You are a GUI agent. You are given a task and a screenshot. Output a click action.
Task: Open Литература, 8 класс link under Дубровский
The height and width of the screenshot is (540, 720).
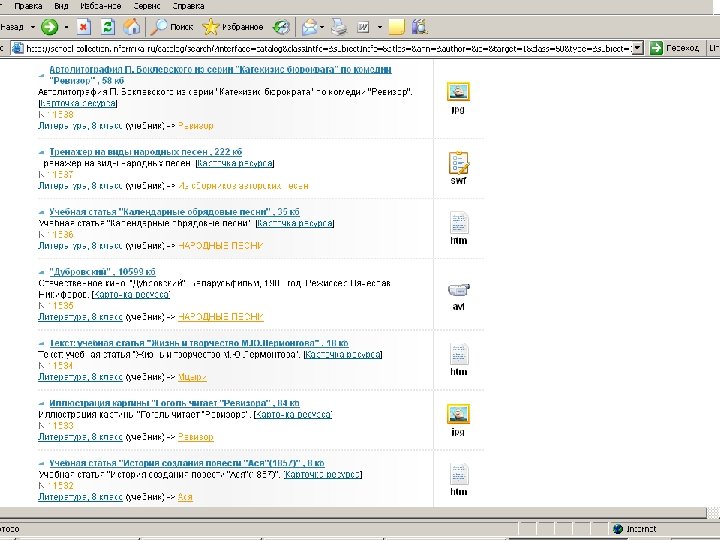[x=80, y=317]
